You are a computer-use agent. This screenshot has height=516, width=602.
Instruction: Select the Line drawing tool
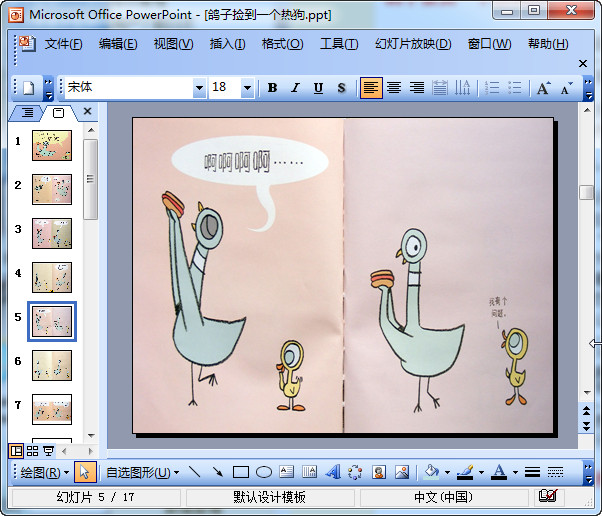195,472
